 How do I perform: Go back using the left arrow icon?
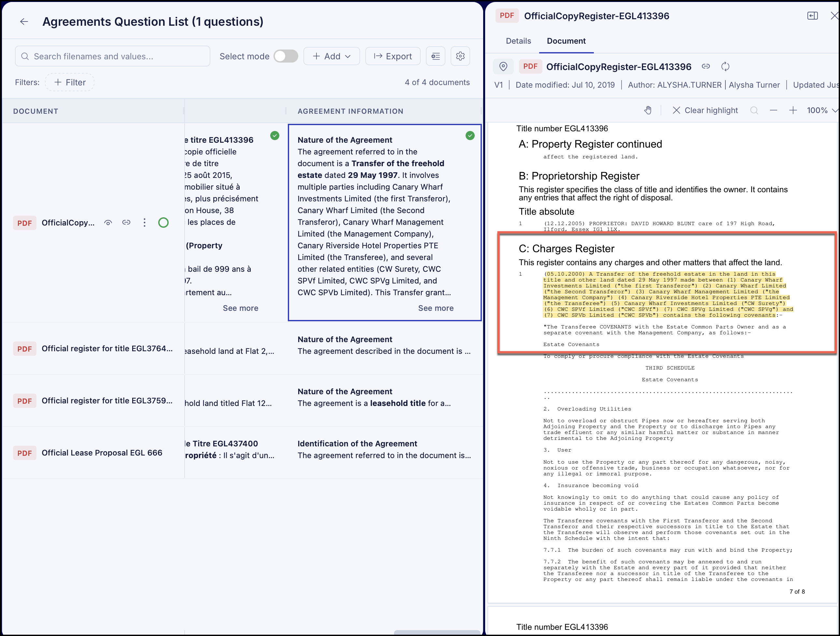coord(24,22)
